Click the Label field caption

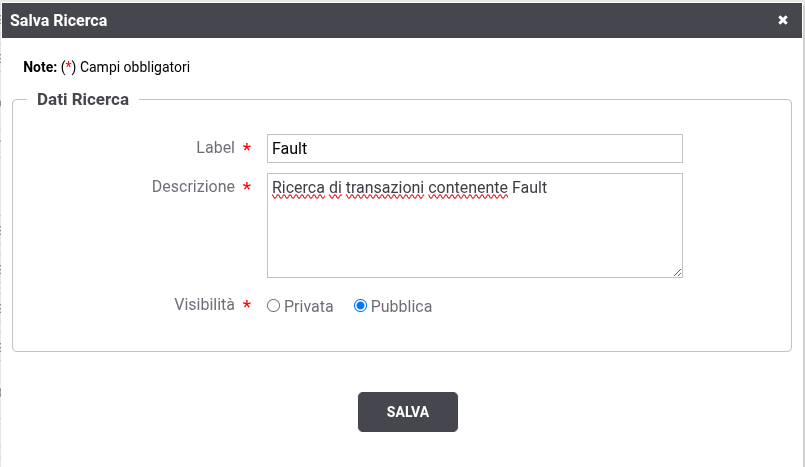(x=215, y=147)
